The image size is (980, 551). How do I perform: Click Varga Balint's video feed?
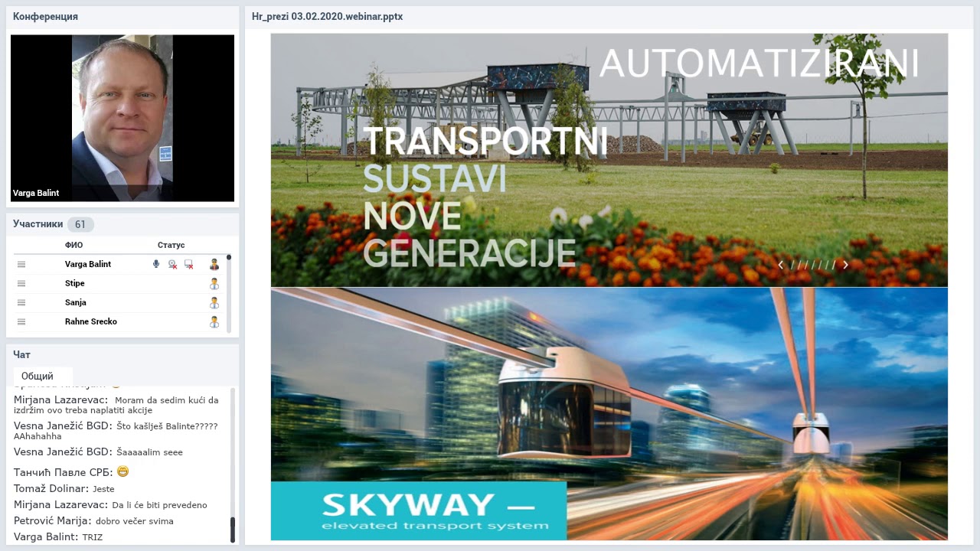[x=122, y=118]
